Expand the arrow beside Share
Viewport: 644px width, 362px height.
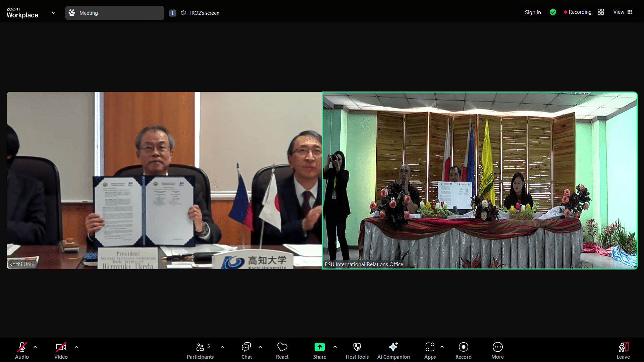[x=335, y=347]
